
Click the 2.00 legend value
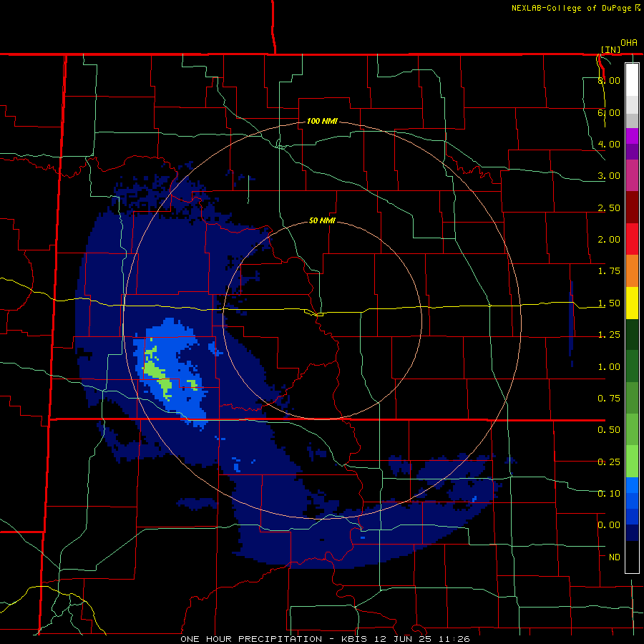tap(609, 240)
